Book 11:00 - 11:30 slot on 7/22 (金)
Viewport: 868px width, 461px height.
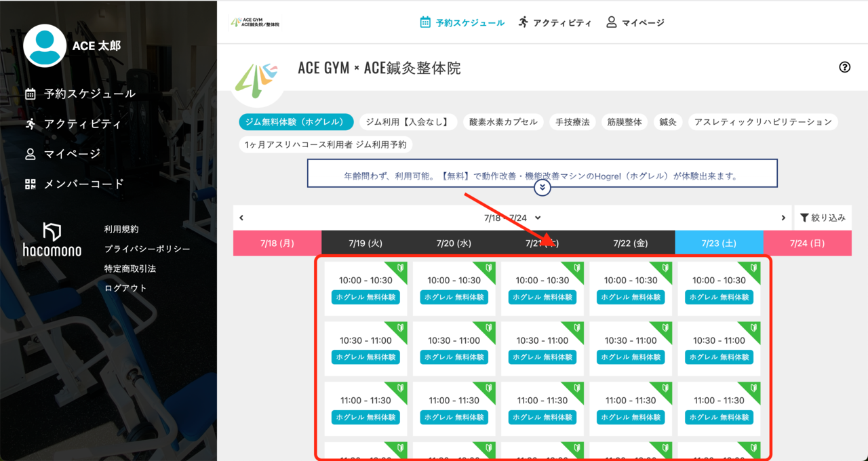point(631,409)
